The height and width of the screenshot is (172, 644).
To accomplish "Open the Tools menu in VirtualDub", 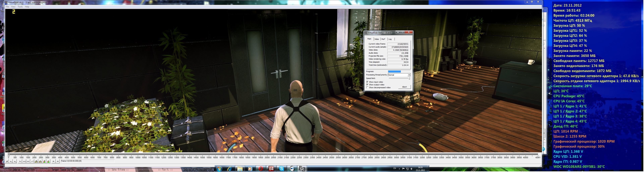I will click(x=20, y=7).
